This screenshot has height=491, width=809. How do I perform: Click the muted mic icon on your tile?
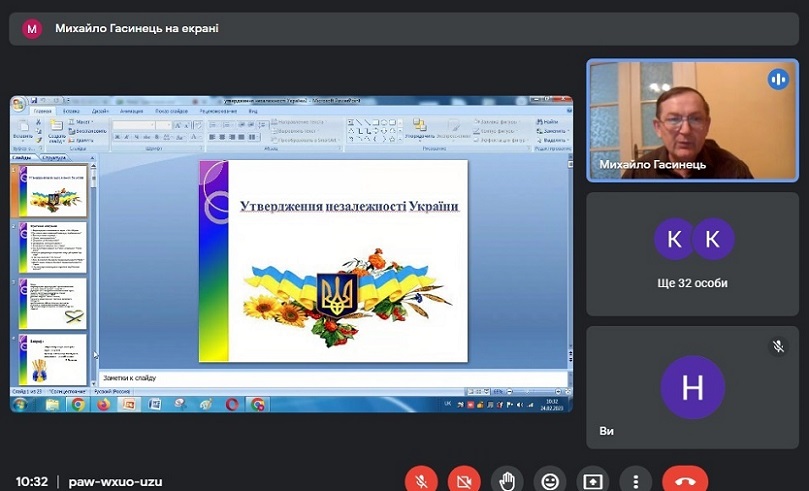click(x=778, y=347)
